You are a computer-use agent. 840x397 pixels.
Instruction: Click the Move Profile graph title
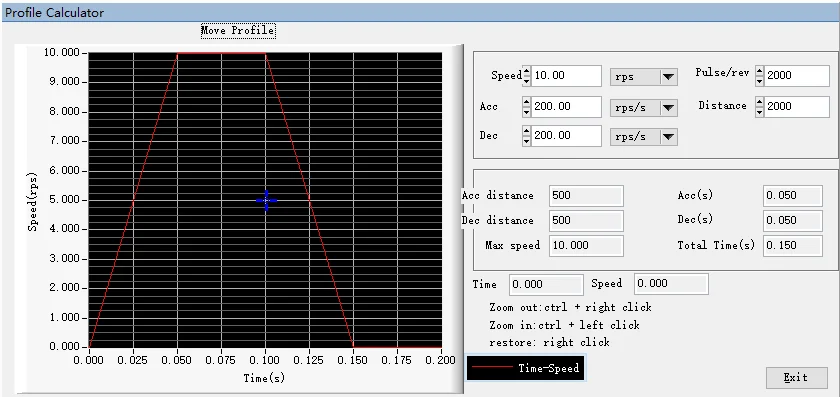[x=238, y=31]
